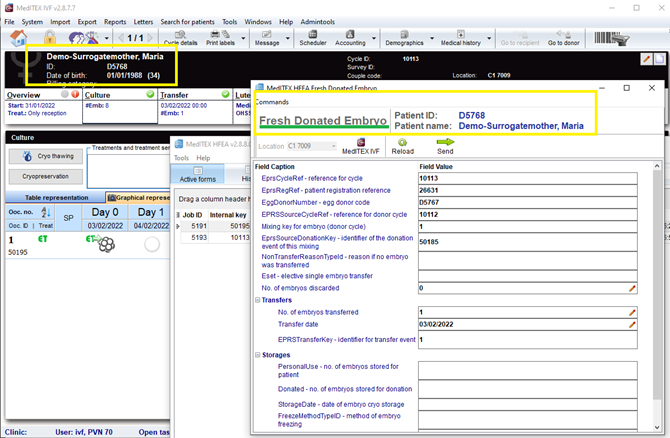Image resolution: width=670 pixels, height=438 pixels.
Task: Reload the Fresh Donated Embryo form
Action: [x=403, y=146]
